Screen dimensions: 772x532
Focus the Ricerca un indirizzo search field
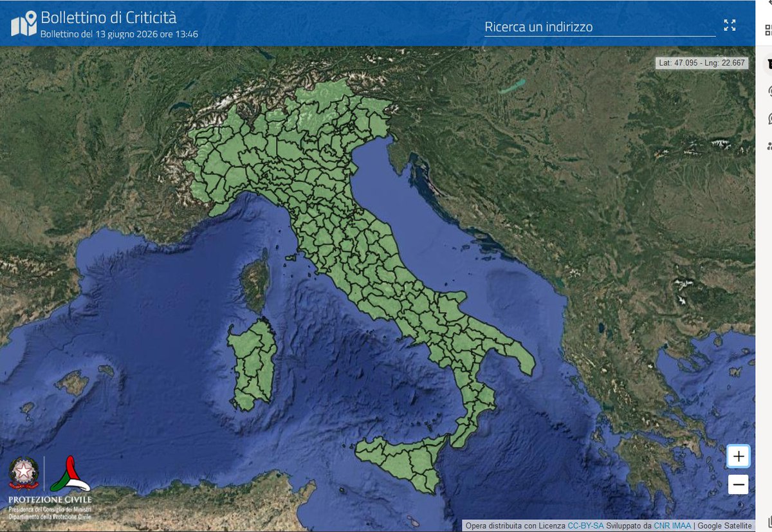tap(600, 27)
